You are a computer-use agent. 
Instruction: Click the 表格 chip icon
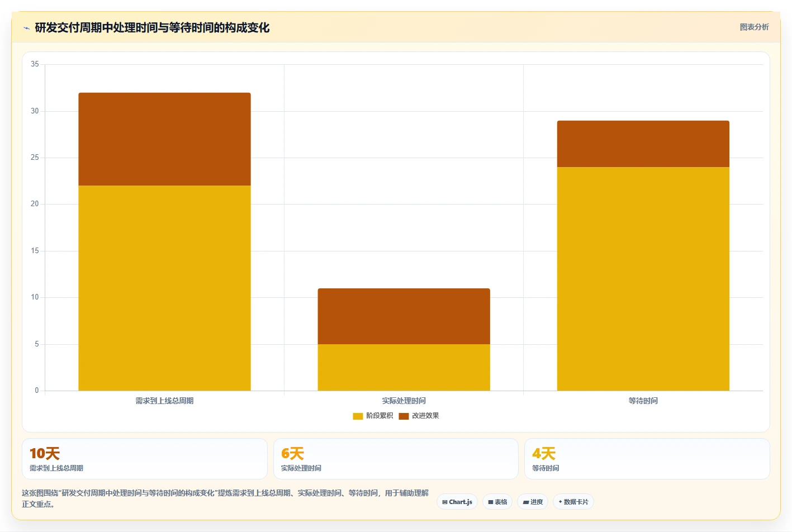[490, 502]
